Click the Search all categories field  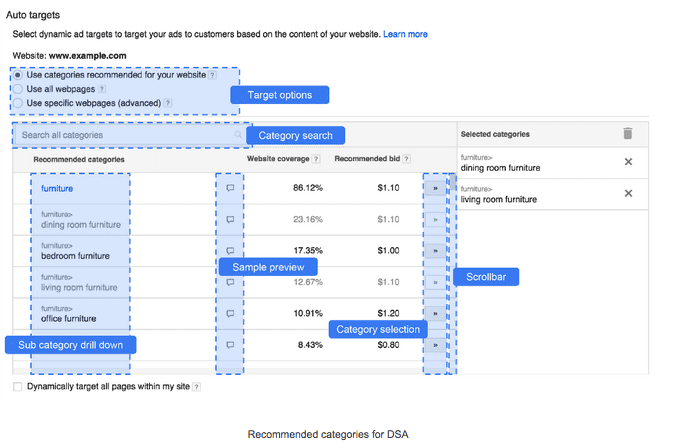click(x=130, y=135)
